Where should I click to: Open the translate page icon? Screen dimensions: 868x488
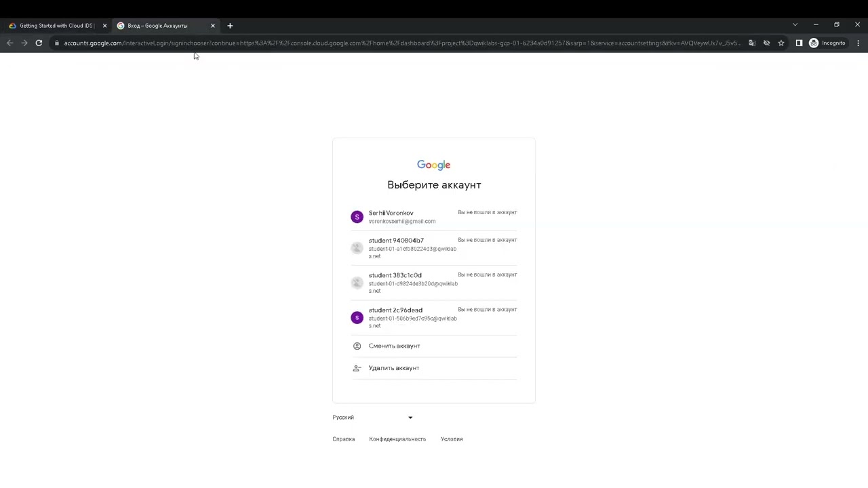[752, 43]
